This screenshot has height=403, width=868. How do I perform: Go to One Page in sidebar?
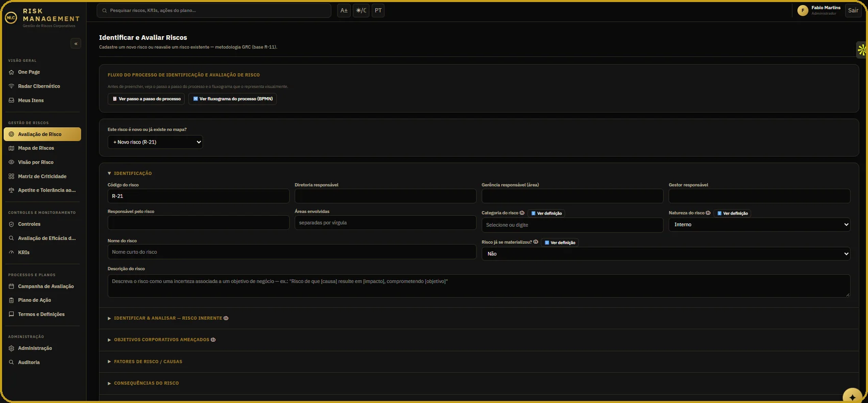(42, 72)
